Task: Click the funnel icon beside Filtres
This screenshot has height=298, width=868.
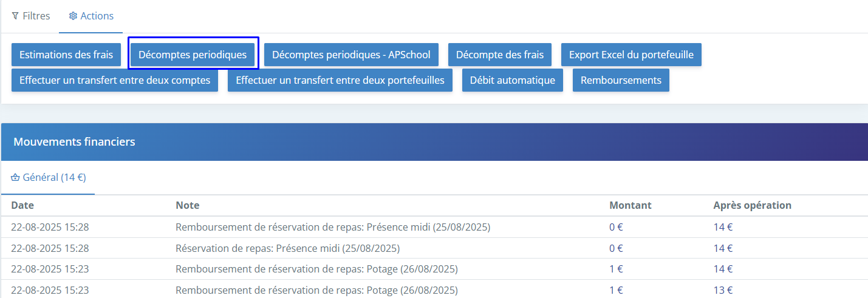Action: coord(15,16)
